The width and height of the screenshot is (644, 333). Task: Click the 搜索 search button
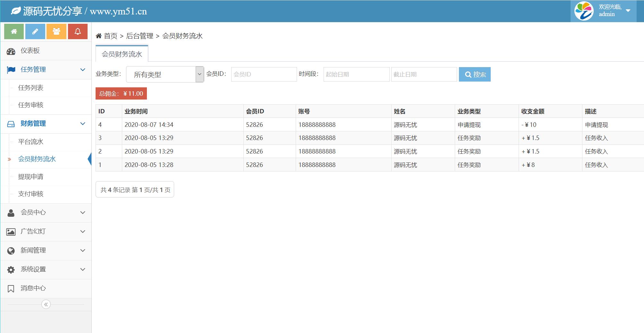tap(474, 74)
